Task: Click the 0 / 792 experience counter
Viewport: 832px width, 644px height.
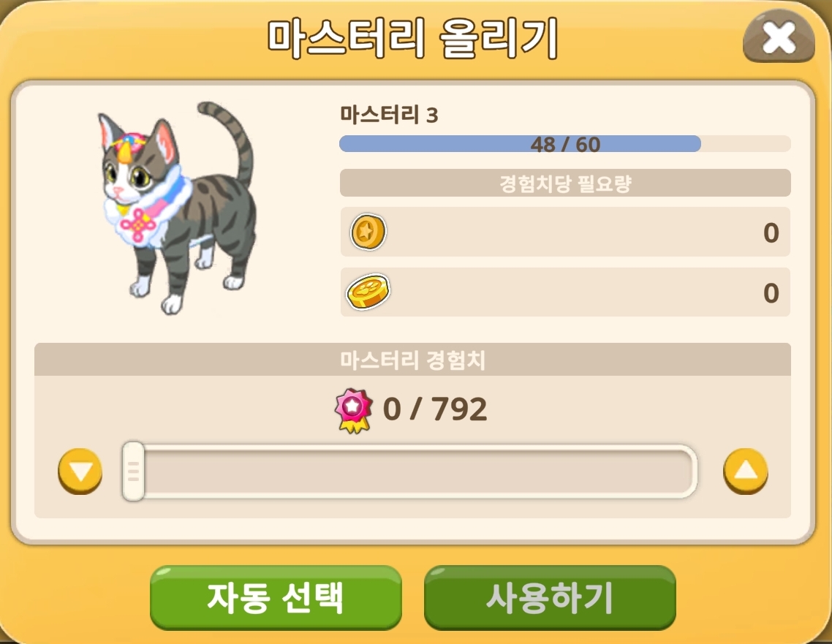Action: coord(434,409)
